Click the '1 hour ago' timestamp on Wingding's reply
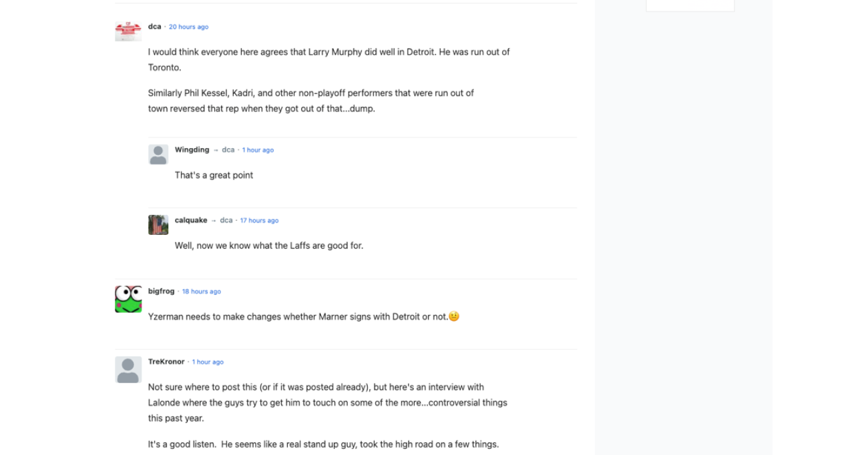Screen dimensions: 868x455 258,149
